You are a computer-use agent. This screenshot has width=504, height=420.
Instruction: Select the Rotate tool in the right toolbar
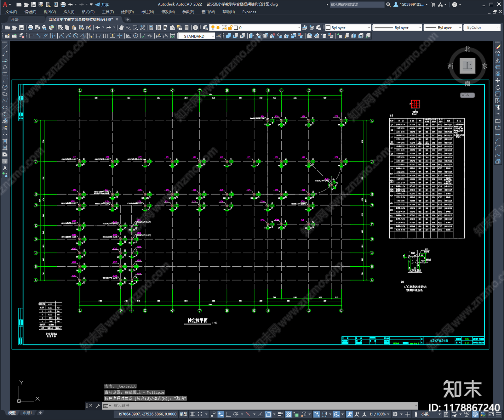(x=498, y=87)
